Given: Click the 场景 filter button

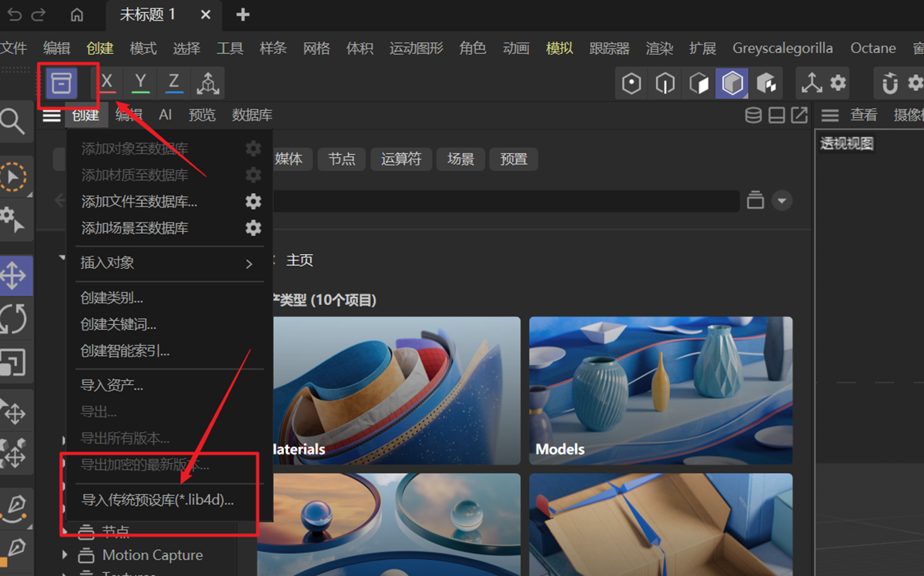Looking at the screenshot, I should pyautogui.click(x=460, y=159).
